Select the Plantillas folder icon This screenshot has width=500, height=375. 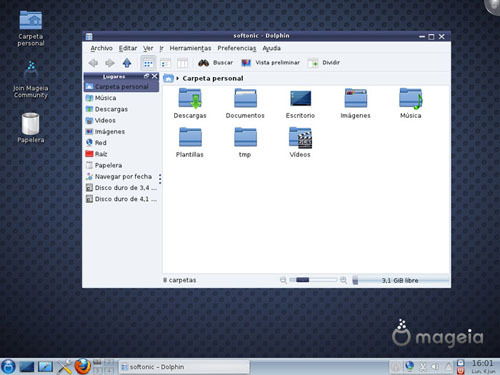190,137
